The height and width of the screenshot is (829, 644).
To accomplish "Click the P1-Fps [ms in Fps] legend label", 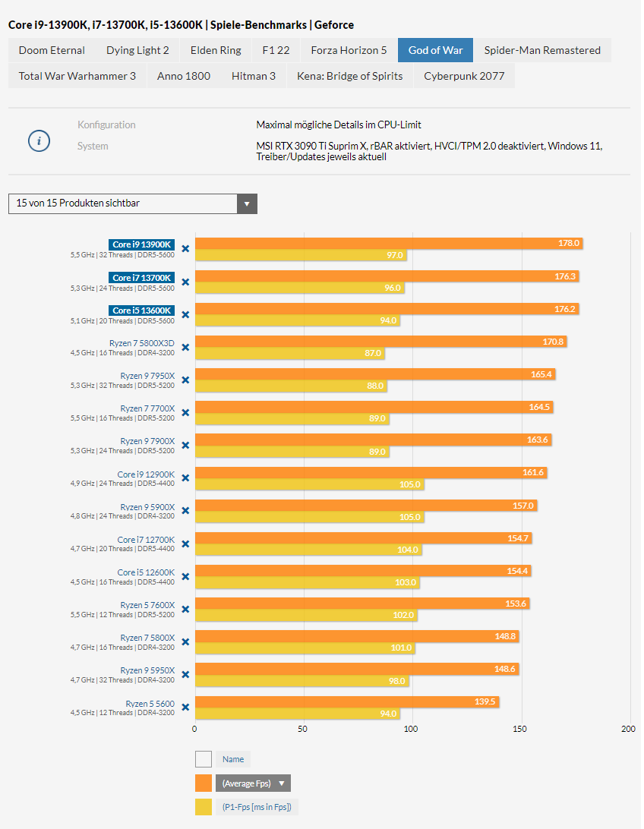I will point(257,807).
